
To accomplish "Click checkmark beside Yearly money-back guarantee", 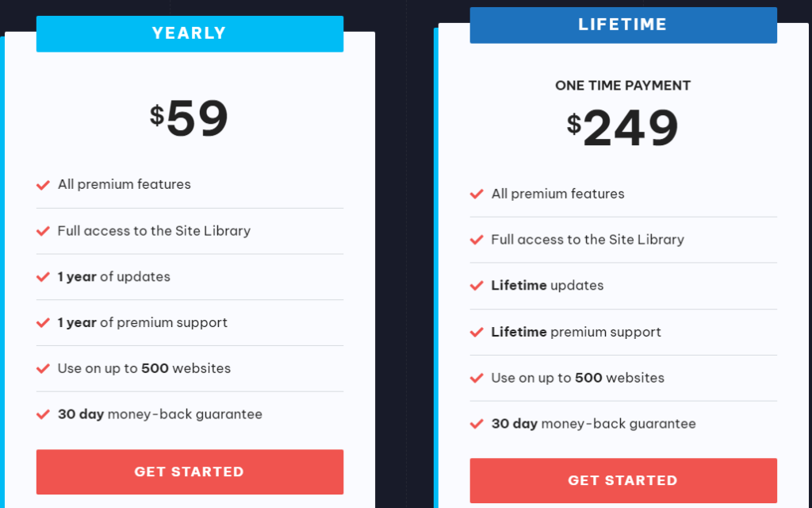I will pyautogui.click(x=44, y=414).
